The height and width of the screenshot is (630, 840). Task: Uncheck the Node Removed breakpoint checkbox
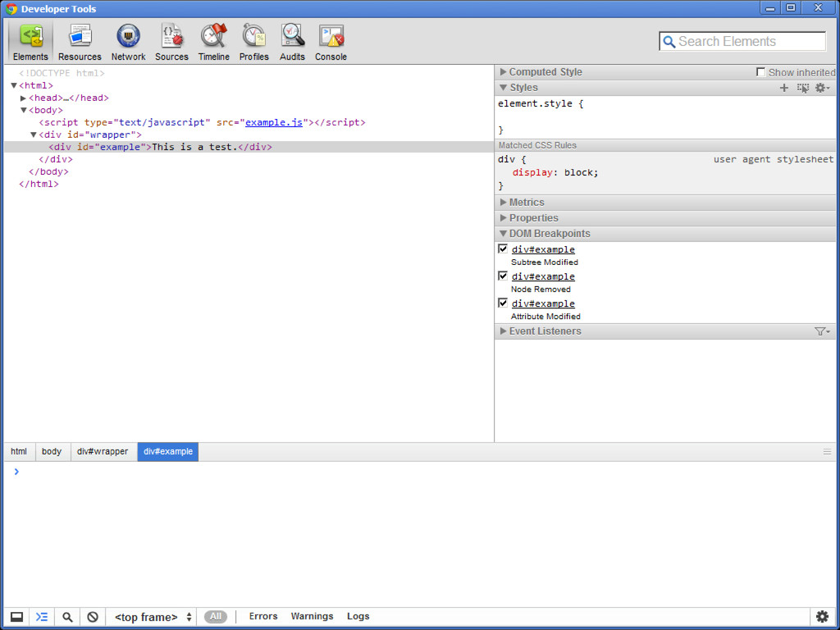tap(503, 276)
